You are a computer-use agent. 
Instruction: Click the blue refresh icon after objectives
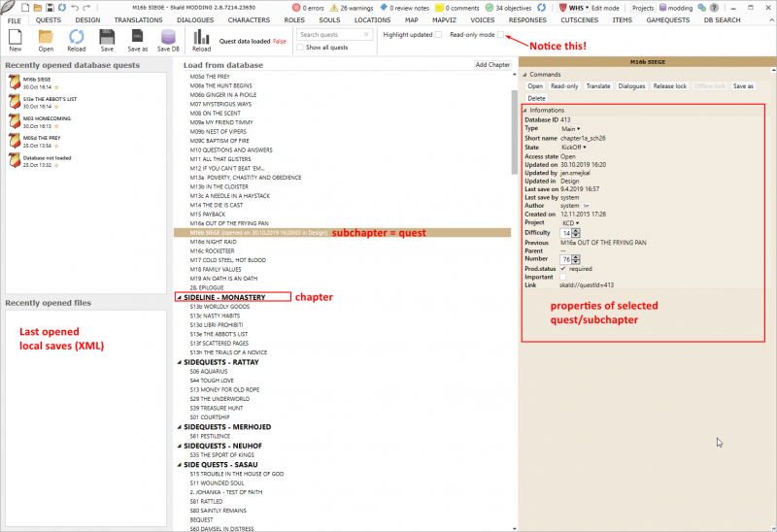[x=542, y=8]
